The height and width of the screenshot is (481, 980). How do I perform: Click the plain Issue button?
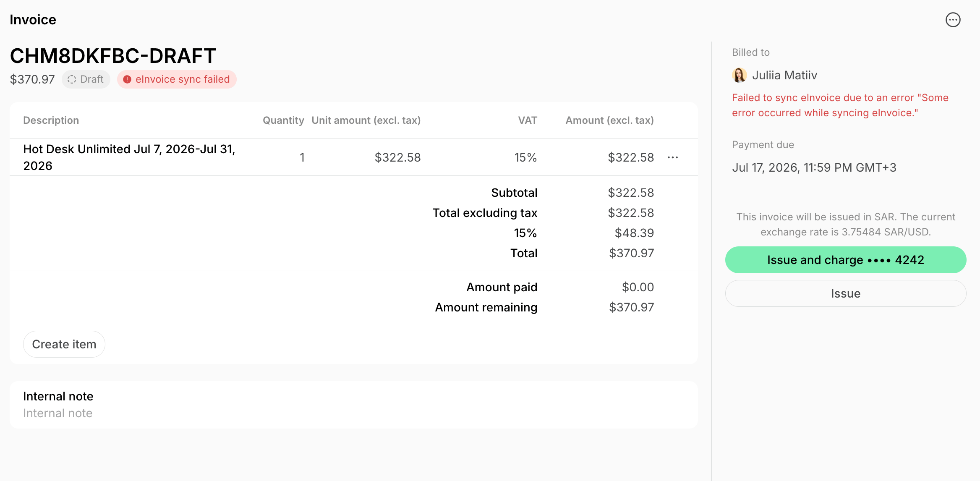[846, 293]
